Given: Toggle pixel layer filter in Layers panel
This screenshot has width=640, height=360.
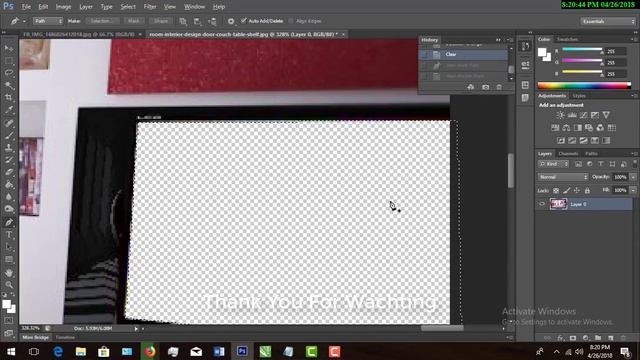Looking at the screenshot, I should click(578, 164).
